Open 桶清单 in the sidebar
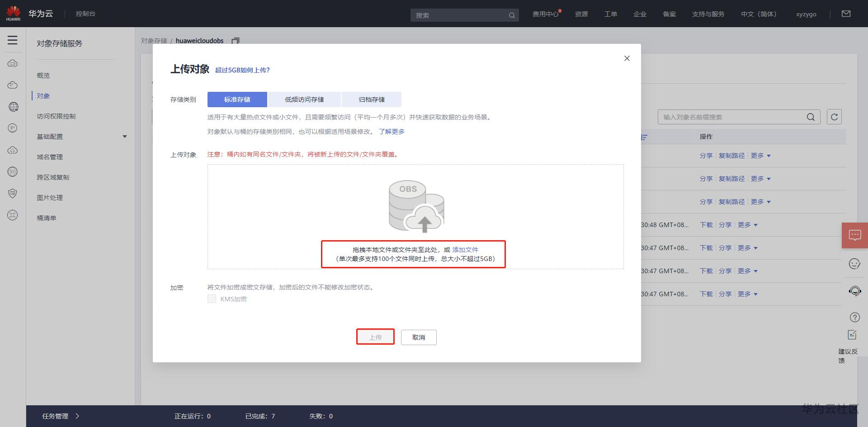868x427 pixels. pyautogui.click(x=47, y=218)
